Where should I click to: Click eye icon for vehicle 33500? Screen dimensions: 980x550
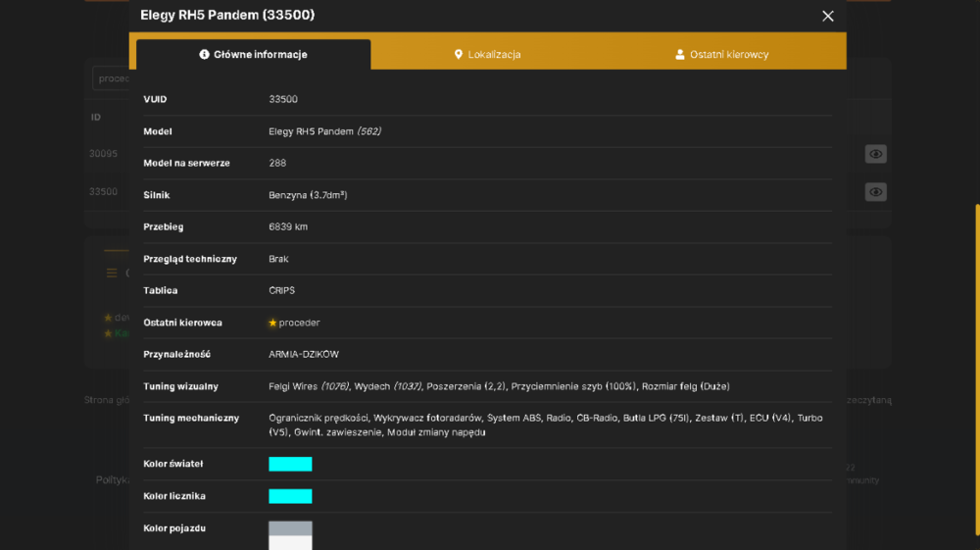click(x=875, y=192)
